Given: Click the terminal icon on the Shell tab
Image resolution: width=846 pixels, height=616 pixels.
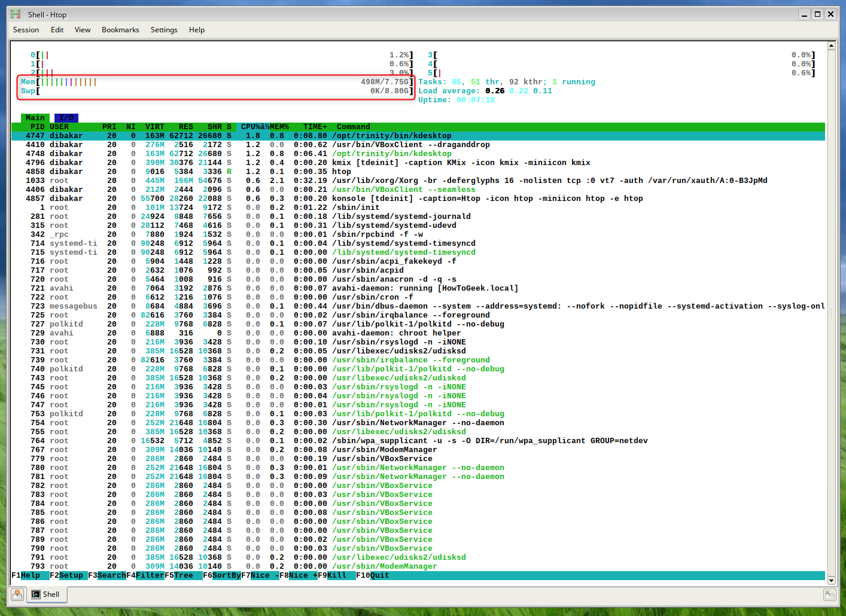Looking at the screenshot, I should pos(36,594).
